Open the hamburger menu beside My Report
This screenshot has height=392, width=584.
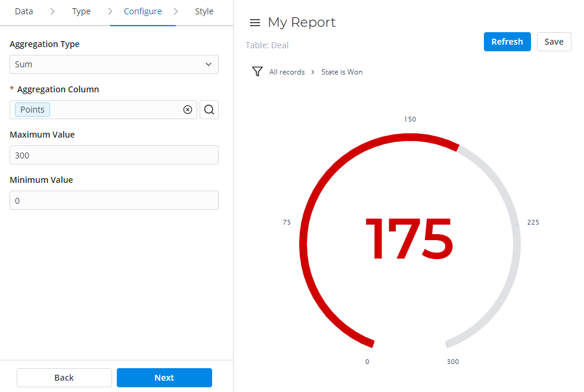[255, 23]
